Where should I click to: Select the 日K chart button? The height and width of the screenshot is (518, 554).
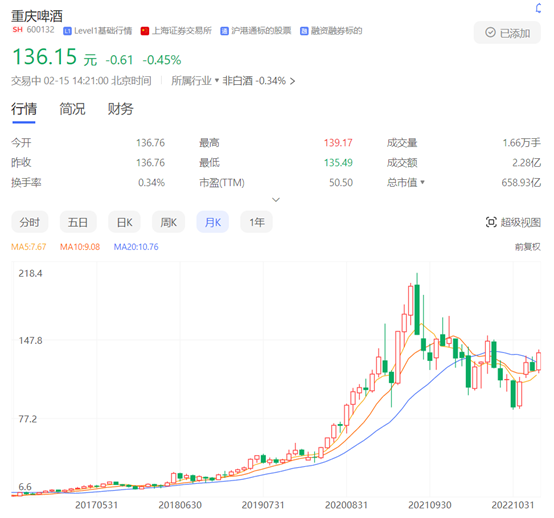point(124,222)
